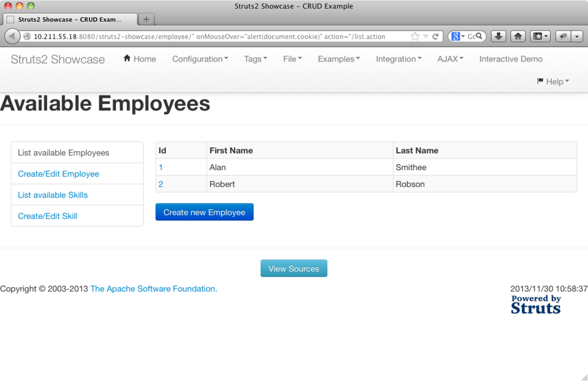Click the Create new Employee button
588x381 pixels.
point(204,212)
